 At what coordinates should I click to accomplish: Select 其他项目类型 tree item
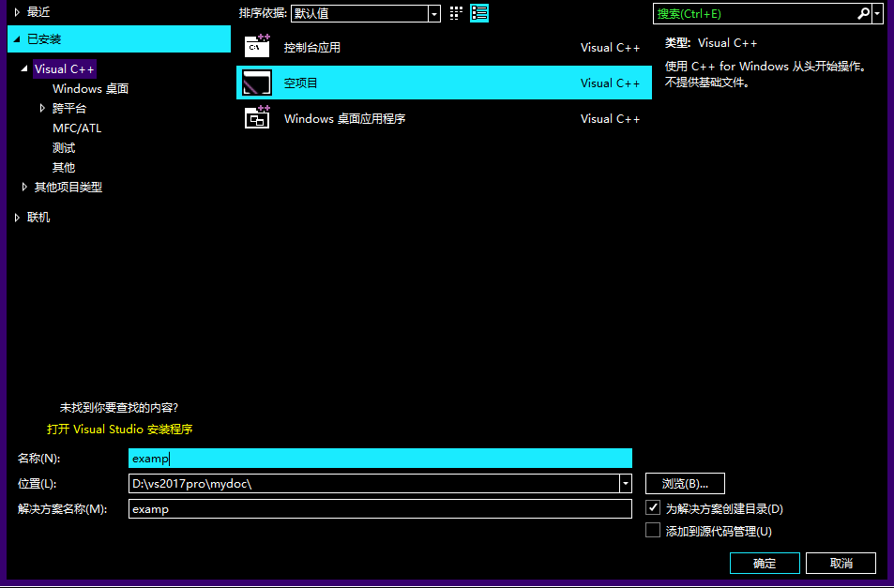tap(68, 187)
